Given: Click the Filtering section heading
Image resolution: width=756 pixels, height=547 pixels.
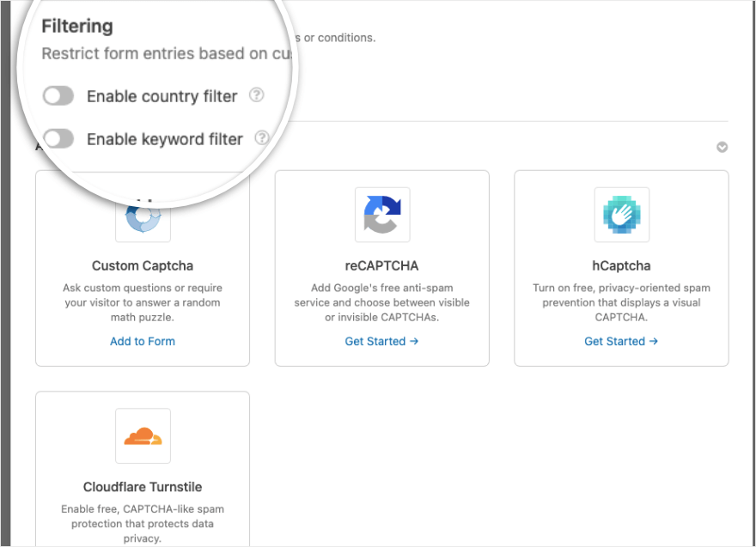Looking at the screenshot, I should point(77,26).
